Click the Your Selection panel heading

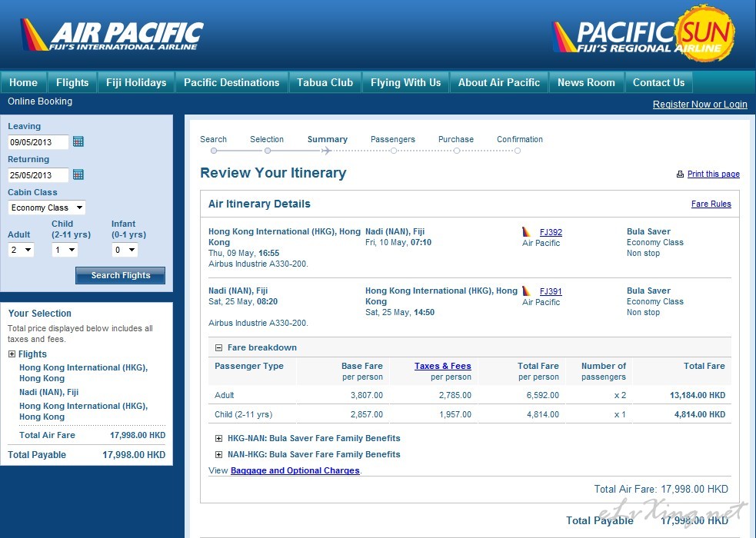click(39, 314)
